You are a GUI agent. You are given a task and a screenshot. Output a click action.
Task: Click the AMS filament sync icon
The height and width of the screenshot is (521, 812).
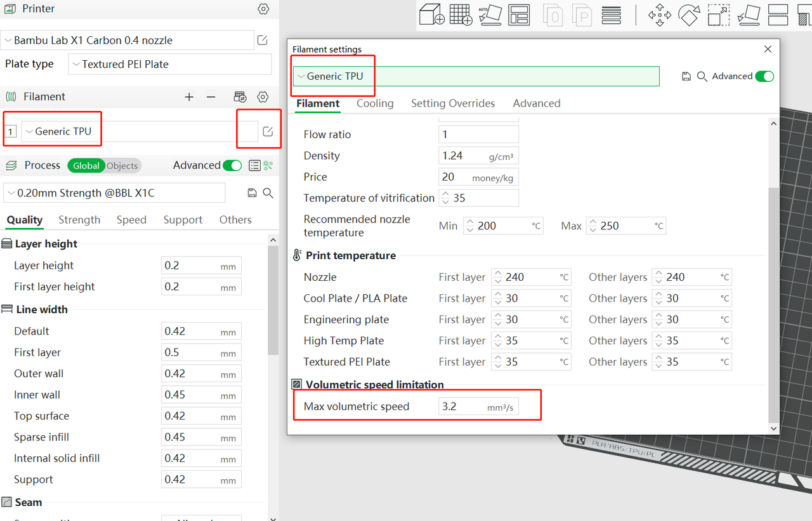coord(240,97)
